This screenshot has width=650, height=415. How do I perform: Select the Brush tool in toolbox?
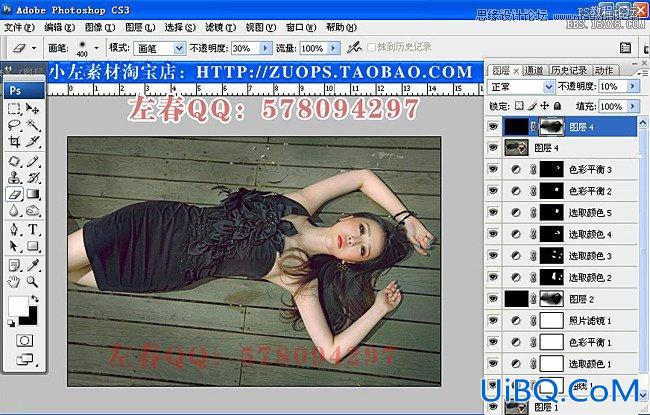[32, 161]
